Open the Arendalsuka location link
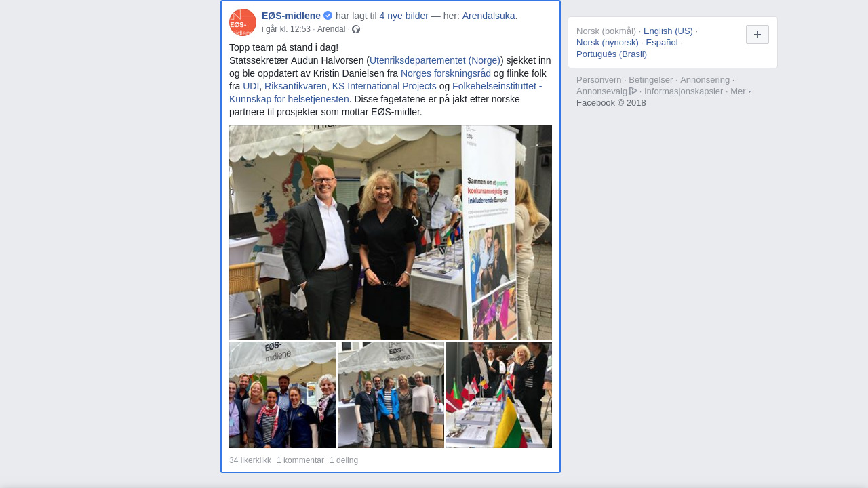Image resolution: width=868 pixels, height=488 pixels. click(489, 16)
